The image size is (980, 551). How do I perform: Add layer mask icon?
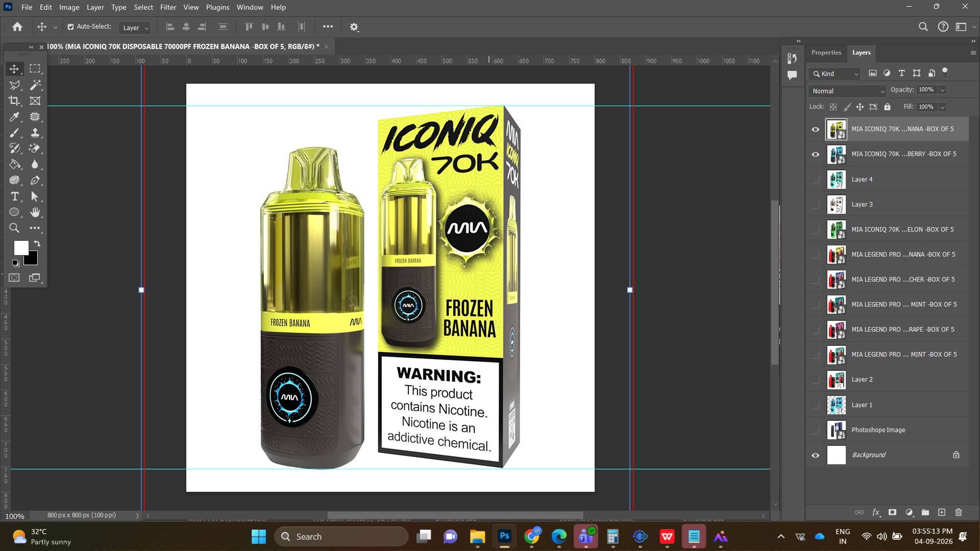click(x=892, y=512)
